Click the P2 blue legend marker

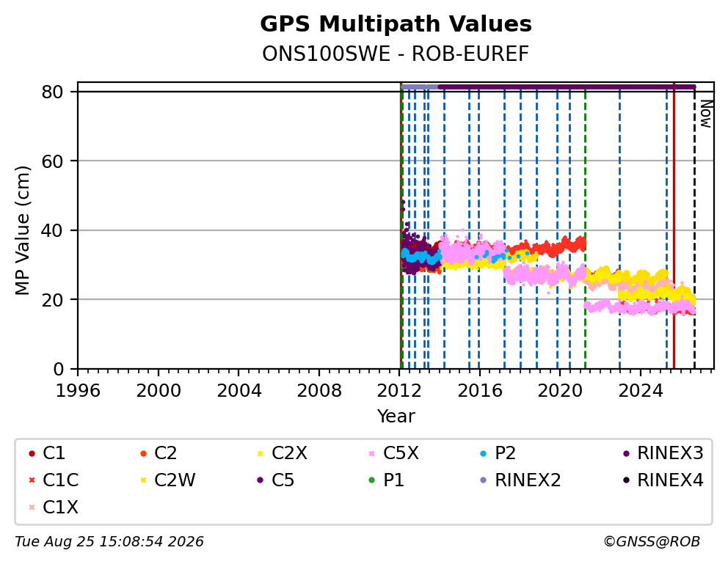(484, 453)
